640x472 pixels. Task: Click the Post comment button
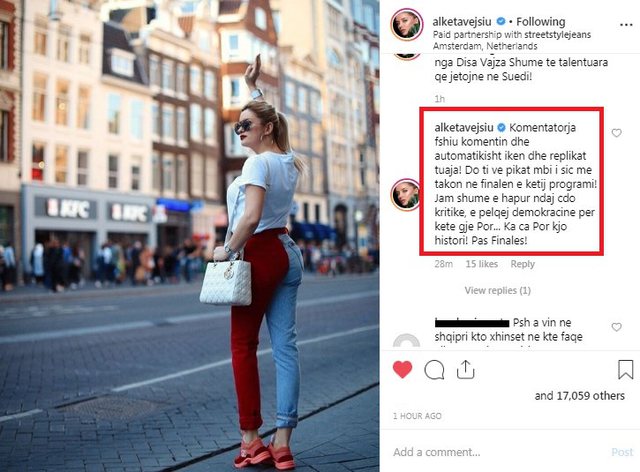622,452
